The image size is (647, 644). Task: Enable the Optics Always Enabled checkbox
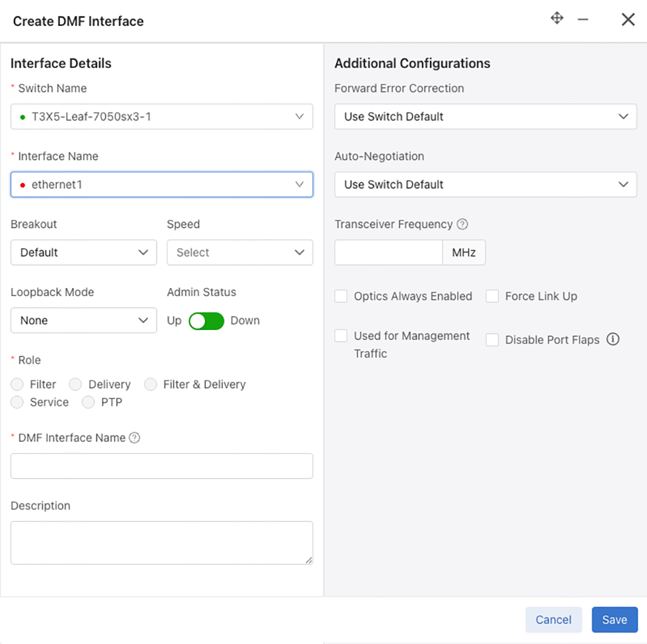(x=341, y=297)
